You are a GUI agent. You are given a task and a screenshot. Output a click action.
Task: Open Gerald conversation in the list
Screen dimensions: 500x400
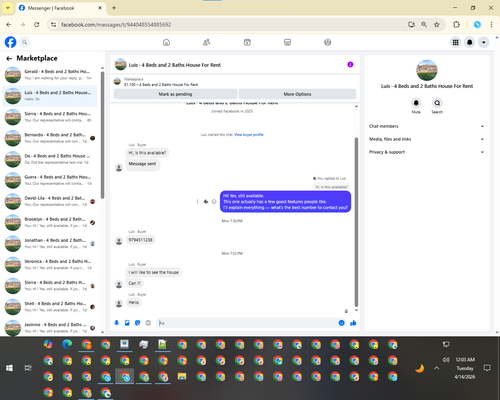coord(50,75)
